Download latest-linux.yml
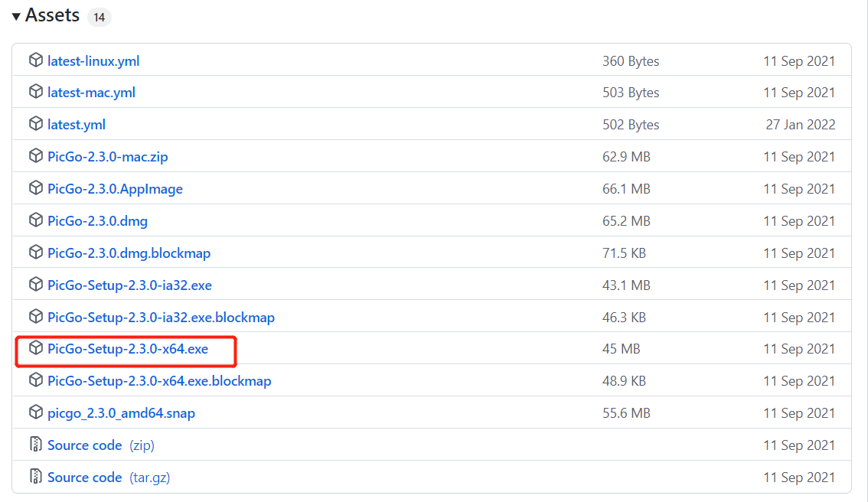The height and width of the screenshot is (502, 868). click(x=93, y=61)
